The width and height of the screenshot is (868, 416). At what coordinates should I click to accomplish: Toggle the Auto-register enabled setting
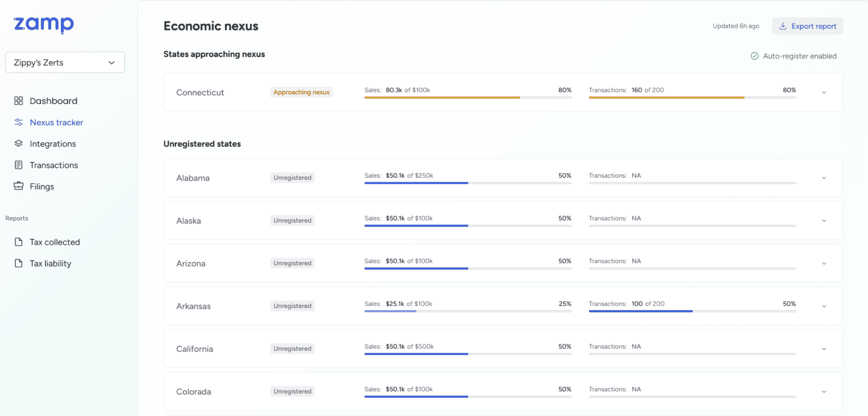[754, 56]
